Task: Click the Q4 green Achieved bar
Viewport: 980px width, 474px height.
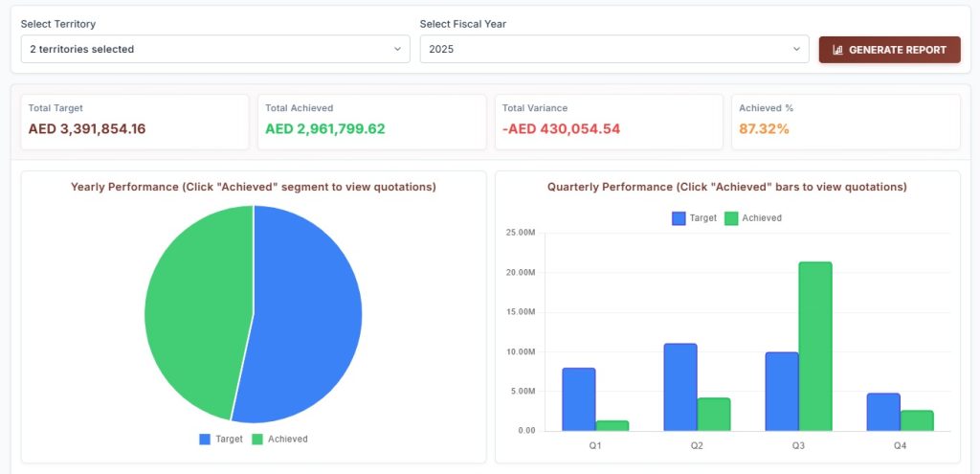Action: click(917, 420)
